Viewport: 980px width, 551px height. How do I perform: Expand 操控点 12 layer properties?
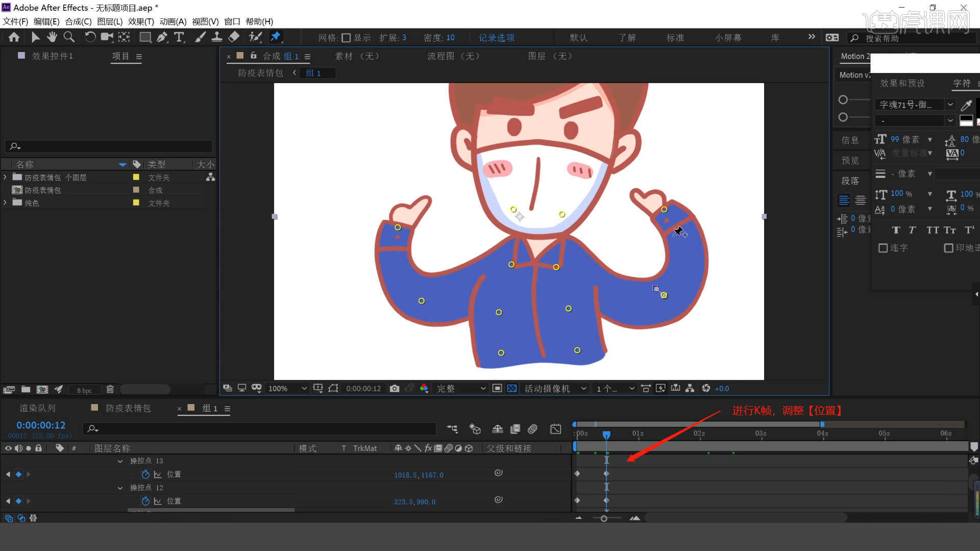120,487
